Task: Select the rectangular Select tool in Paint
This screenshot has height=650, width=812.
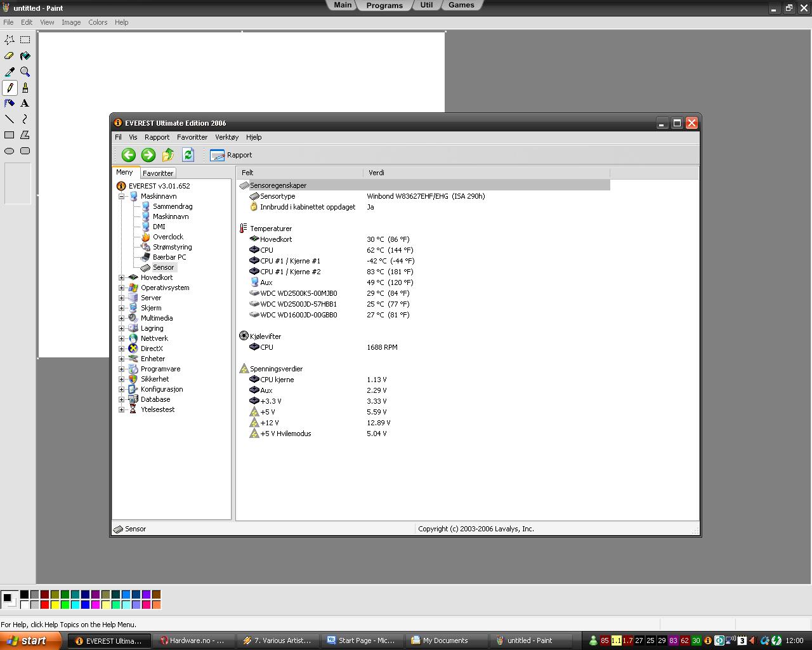Action: click(x=25, y=39)
